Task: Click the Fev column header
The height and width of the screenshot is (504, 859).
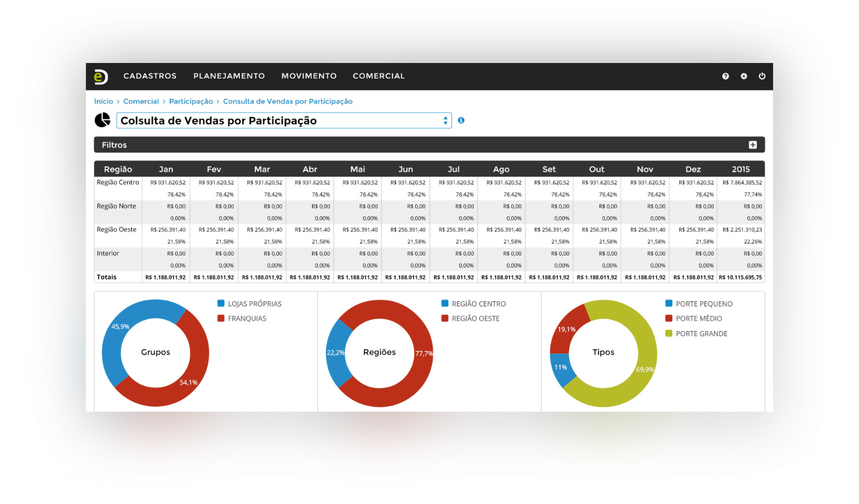Action: coord(214,169)
